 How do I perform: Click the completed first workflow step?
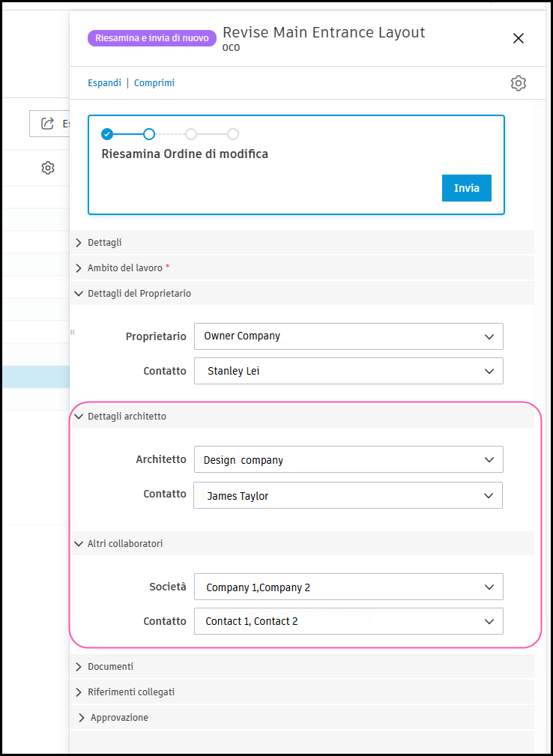(107, 134)
